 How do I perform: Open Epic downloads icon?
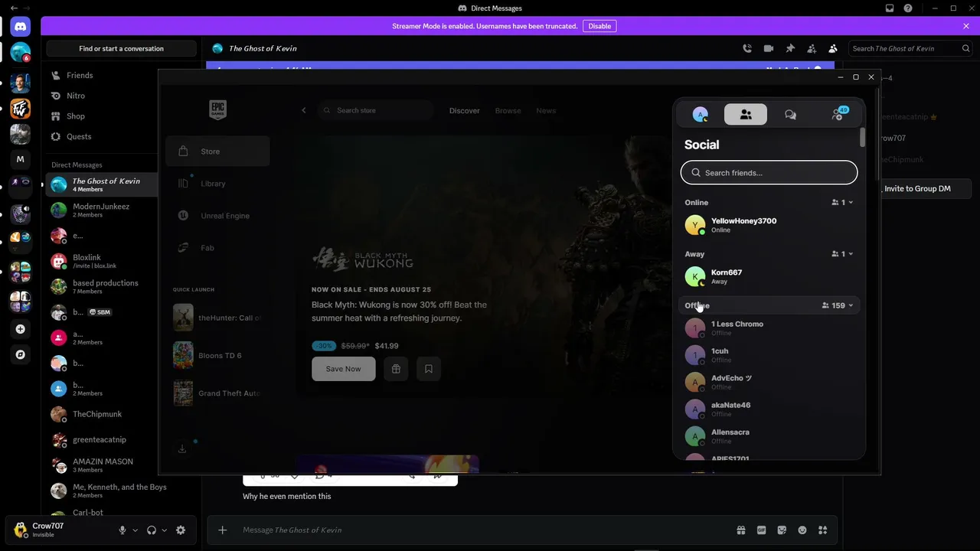coord(182,448)
